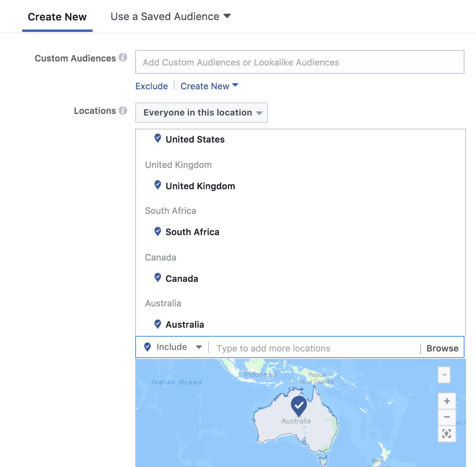476x467 pixels.
Task: Click the map zoom out button
Action: [x=447, y=417]
